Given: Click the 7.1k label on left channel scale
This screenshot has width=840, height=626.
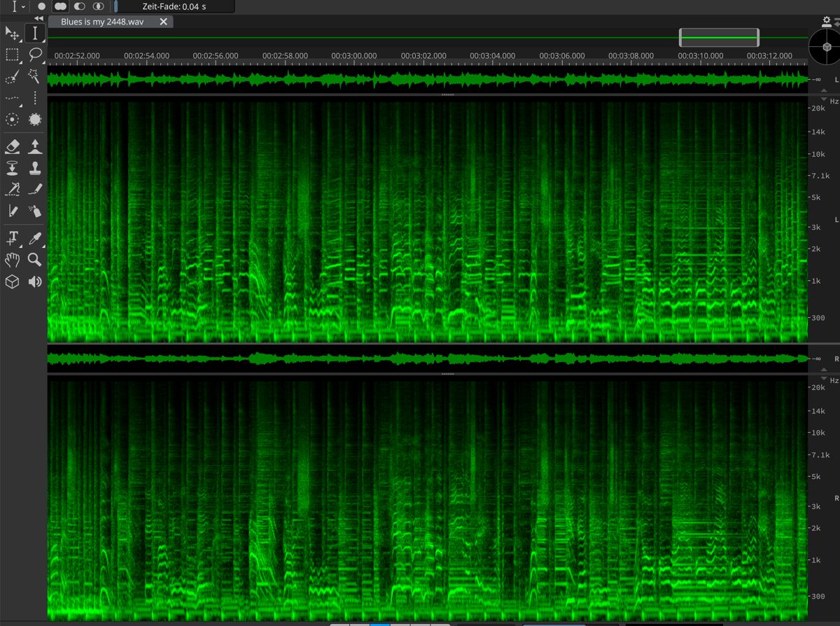Looking at the screenshot, I should 819,176.
